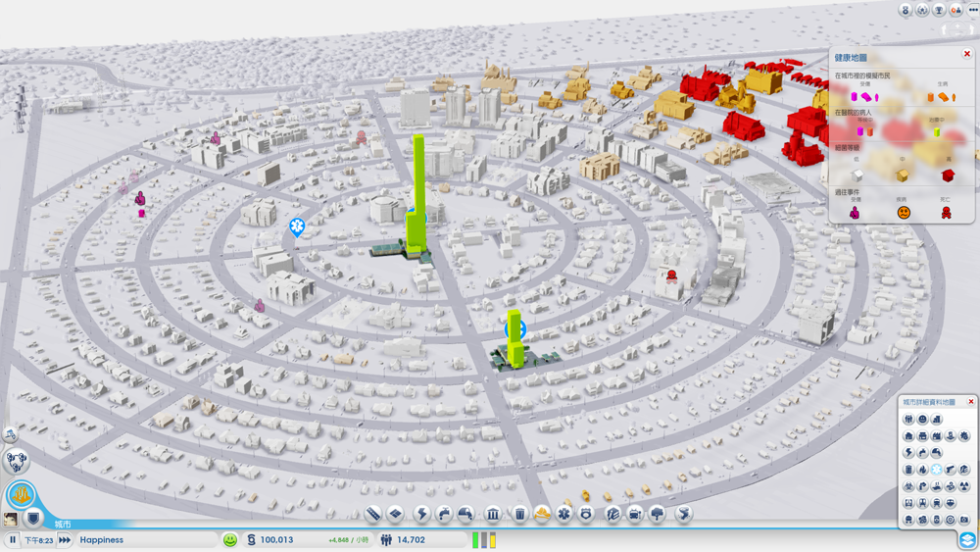980x552 pixels.
Task: Open the star wreath icon at top right
Action: 922,10
